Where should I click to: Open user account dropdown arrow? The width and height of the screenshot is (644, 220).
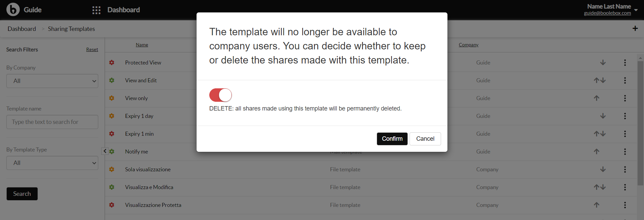[x=636, y=10]
